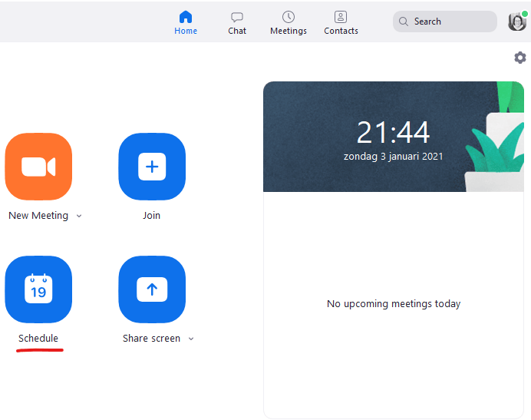
Task: Click the underlined Schedule text label
Action: click(x=38, y=339)
